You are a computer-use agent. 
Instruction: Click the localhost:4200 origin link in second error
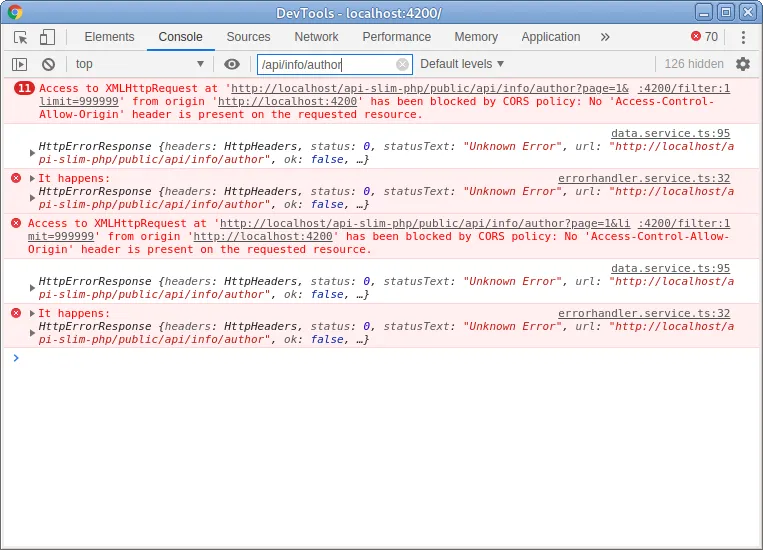tap(263, 236)
